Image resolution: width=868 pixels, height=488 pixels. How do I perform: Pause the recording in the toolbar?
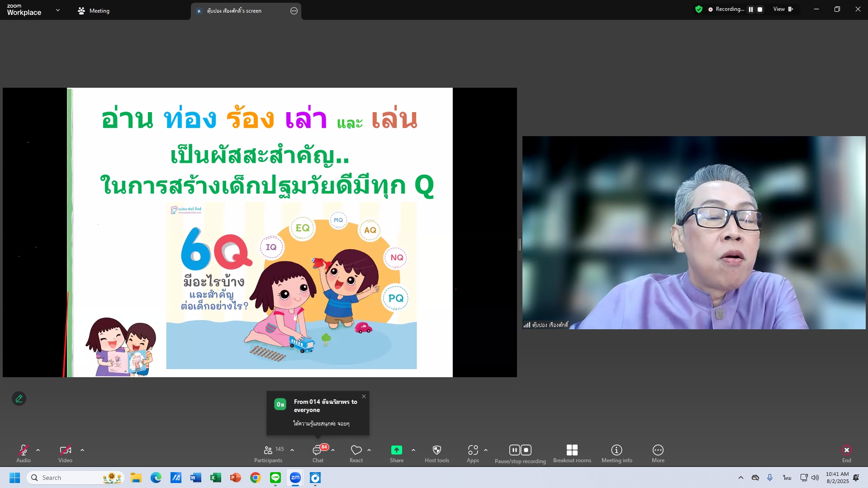pyautogui.click(x=514, y=450)
